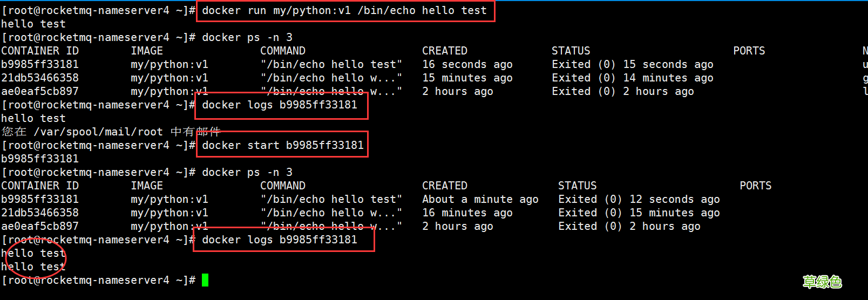868x300 pixels.
Task: Click the 'Exited (0) 12 seconds ago' status
Action: click(x=639, y=199)
